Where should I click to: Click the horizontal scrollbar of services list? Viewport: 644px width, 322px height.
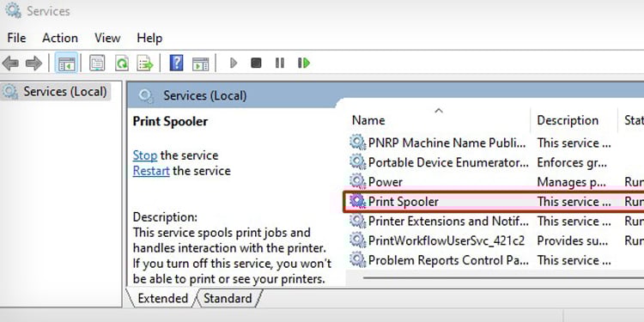point(503,277)
